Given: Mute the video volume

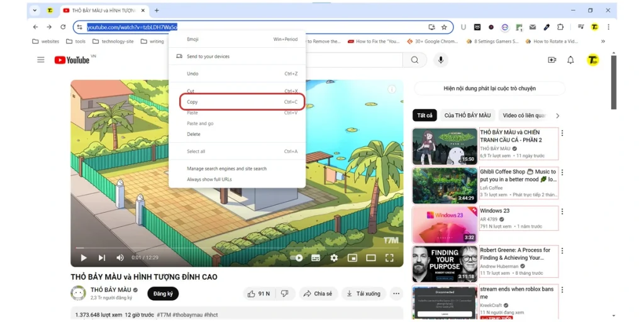Looking at the screenshot, I should 120,258.
